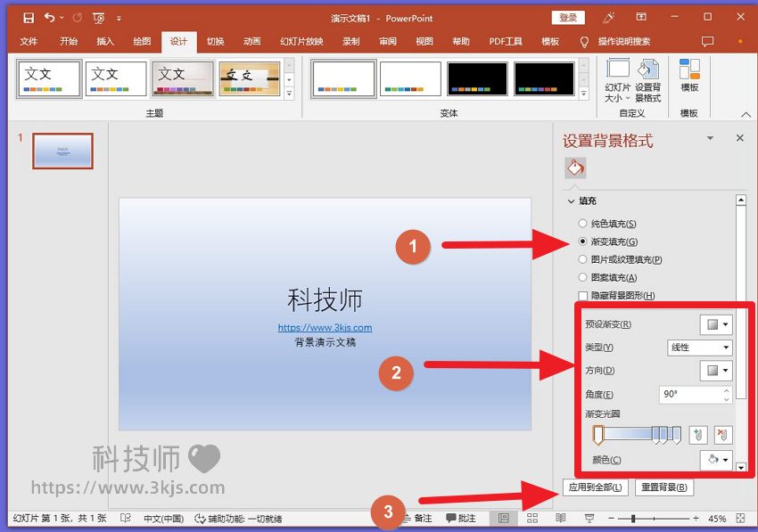
Task: Open the 类型 线性 combo box
Action: pos(699,348)
